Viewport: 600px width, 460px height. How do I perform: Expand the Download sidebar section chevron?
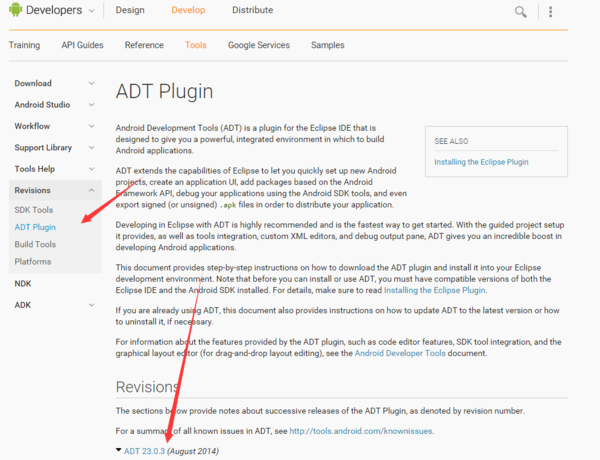pyautogui.click(x=91, y=83)
